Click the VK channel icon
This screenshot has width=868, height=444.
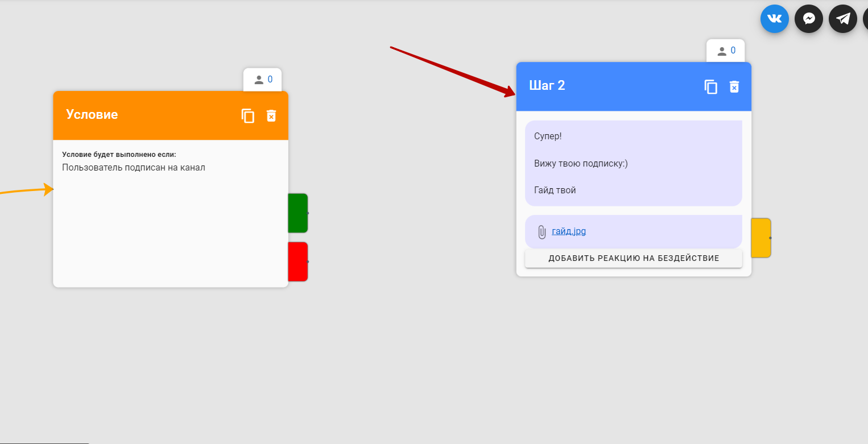[x=774, y=19]
